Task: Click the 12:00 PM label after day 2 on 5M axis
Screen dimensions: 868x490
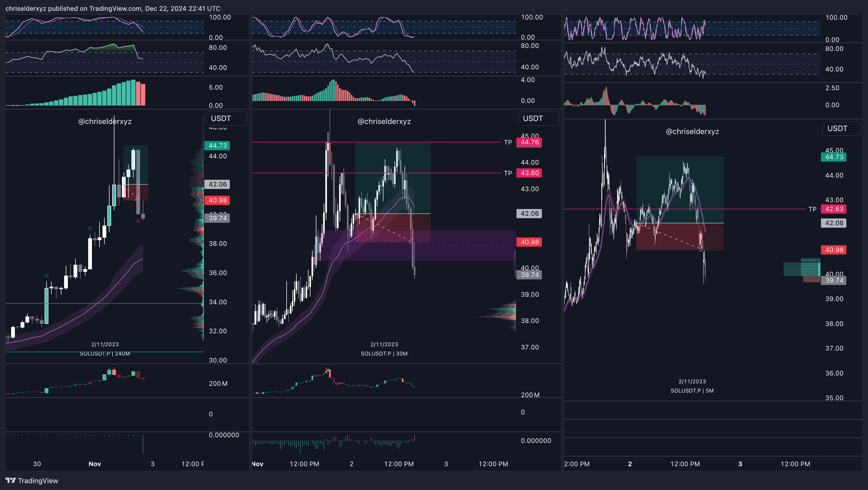Action: [x=685, y=464]
